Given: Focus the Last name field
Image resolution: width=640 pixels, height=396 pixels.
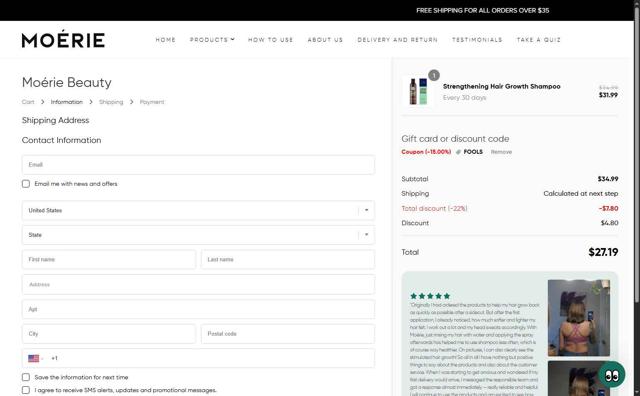Looking at the screenshot, I should (288, 259).
